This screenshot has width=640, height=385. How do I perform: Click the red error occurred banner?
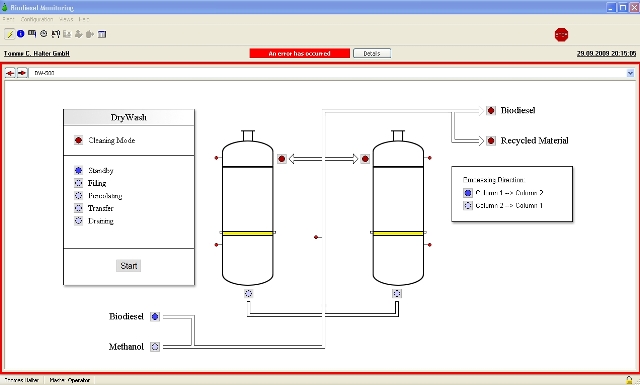point(300,53)
